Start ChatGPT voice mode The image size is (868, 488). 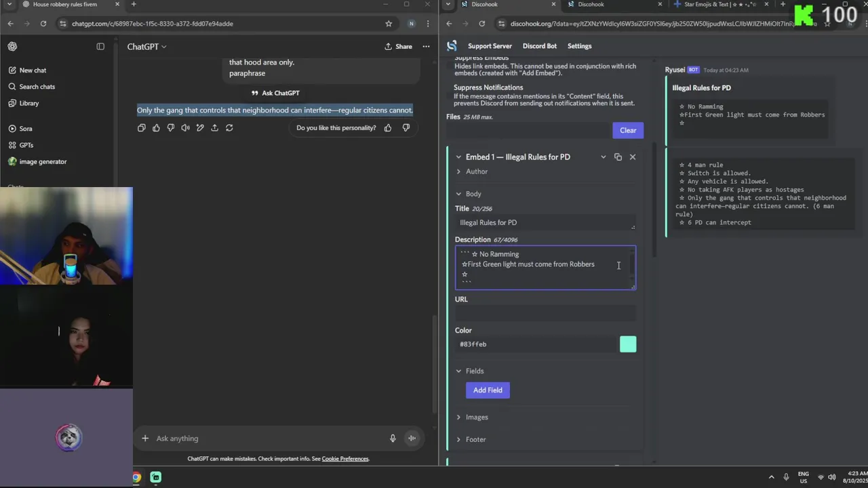412,439
